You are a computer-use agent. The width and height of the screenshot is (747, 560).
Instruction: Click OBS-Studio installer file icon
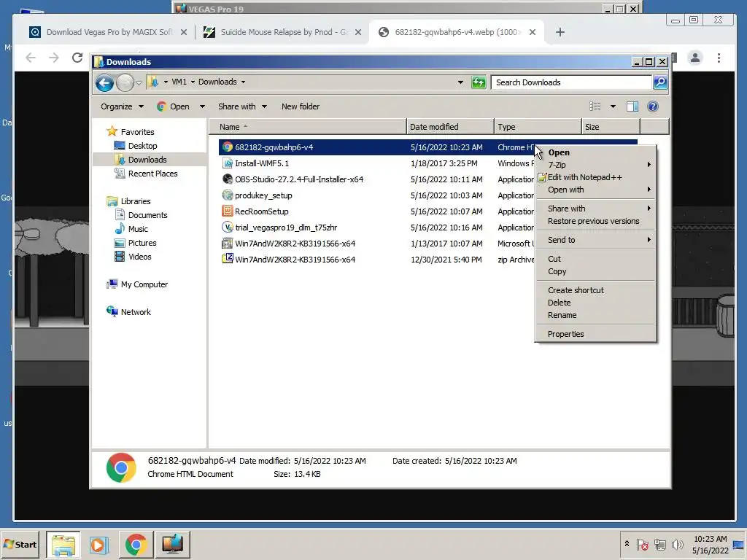(x=228, y=179)
